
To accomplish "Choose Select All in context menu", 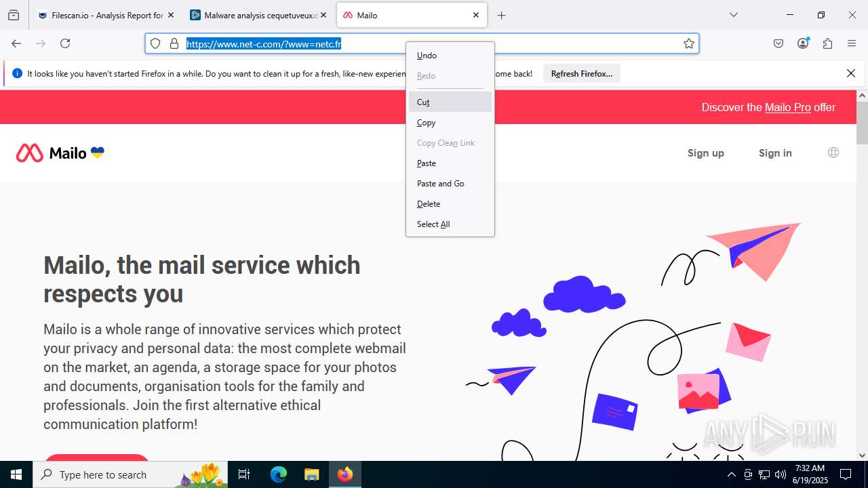I will pos(450,224).
